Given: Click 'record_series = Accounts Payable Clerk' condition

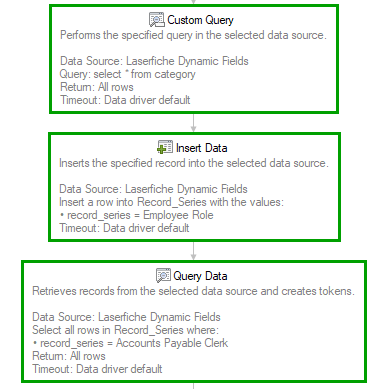Looking at the screenshot, I should [x=130, y=343].
